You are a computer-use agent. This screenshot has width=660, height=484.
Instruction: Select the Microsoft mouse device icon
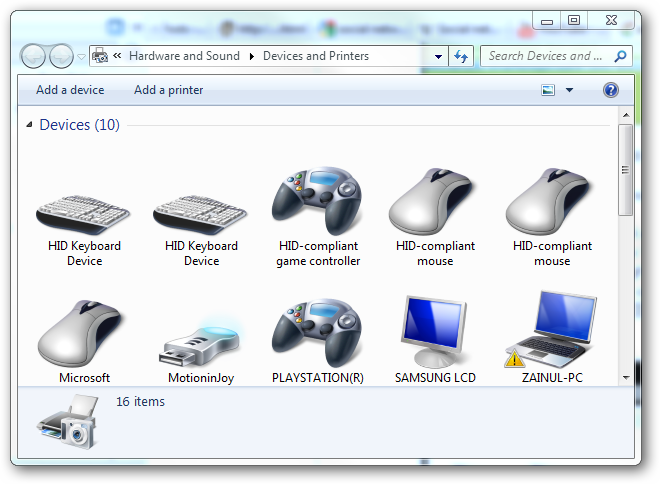click(81, 333)
